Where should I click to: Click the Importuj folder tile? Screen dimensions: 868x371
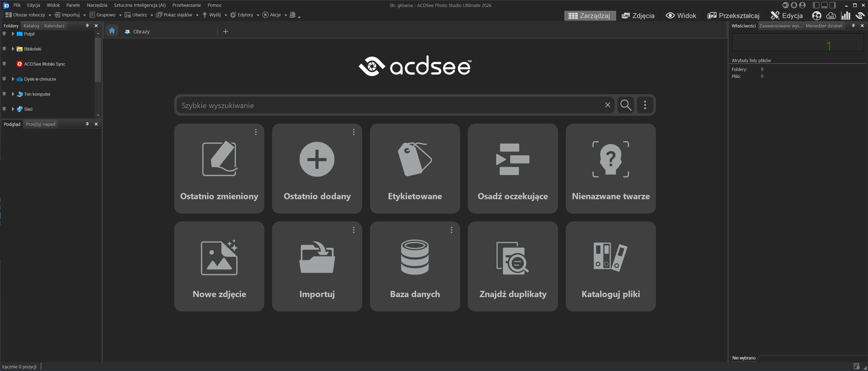tap(317, 266)
